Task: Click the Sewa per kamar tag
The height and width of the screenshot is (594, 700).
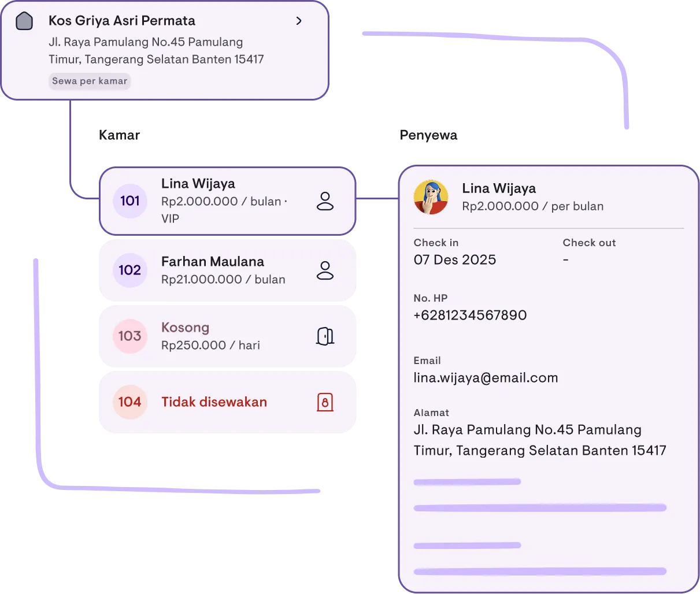Action: [90, 81]
